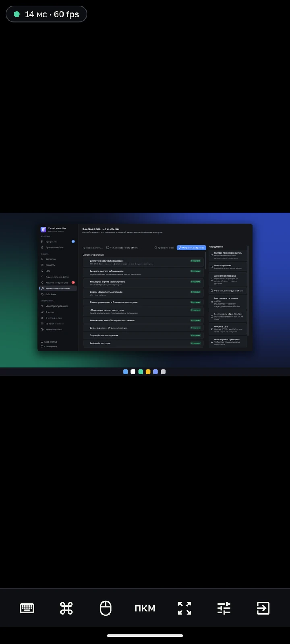Viewport: 290px width, 644px height.
Task: Select Командная строка заблокирована row
Action: (x=143, y=283)
